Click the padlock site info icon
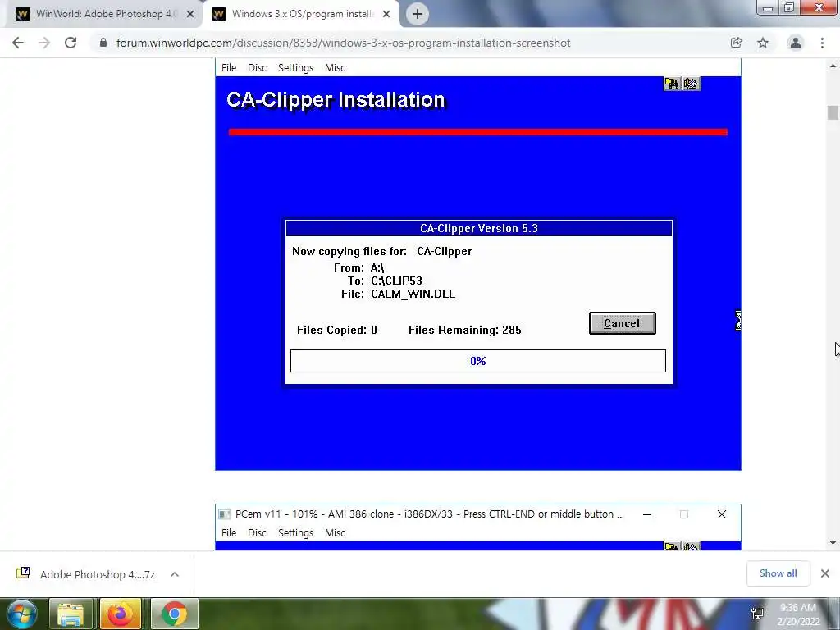This screenshot has height=630, width=840. [x=103, y=43]
